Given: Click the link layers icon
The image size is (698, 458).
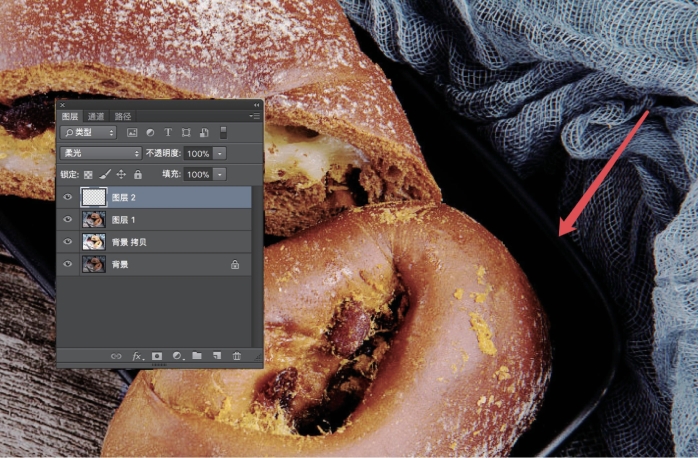Looking at the screenshot, I should pos(116,356).
